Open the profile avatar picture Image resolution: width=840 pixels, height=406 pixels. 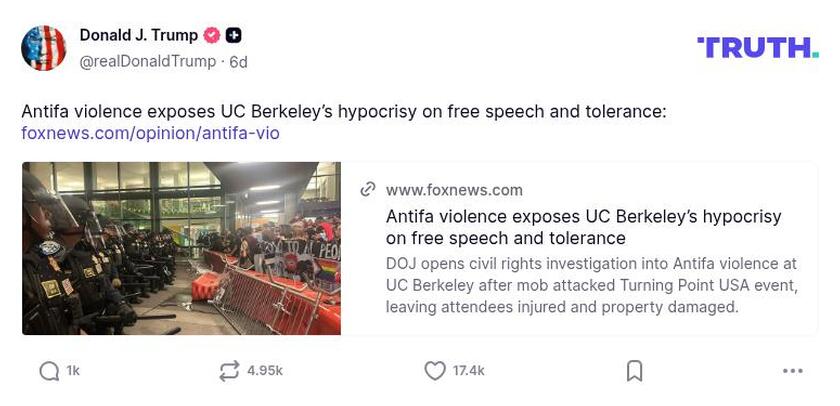(x=44, y=48)
